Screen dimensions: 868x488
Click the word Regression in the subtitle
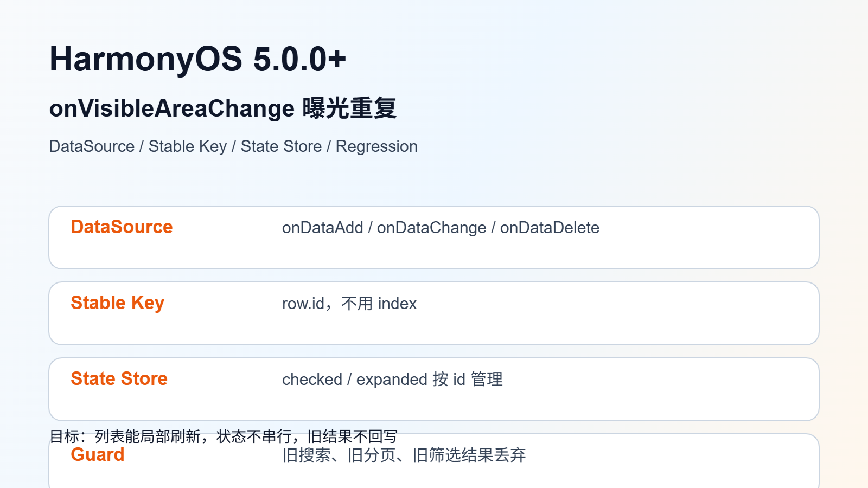[x=376, y=146]
